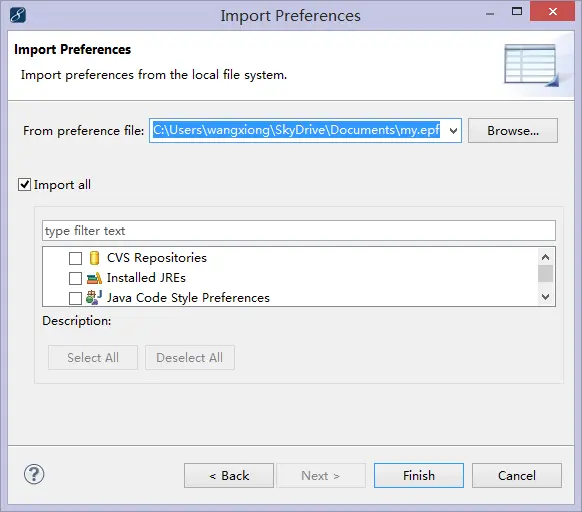582x512 pixels.
Task: Click the Finish button
Action: [x=419, y=475]
